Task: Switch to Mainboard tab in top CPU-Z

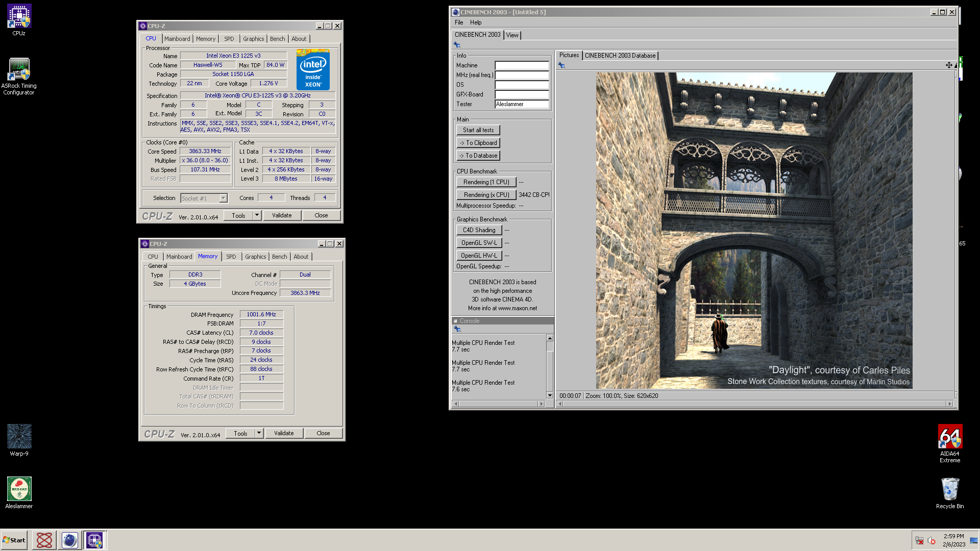Action: [177, 39]
